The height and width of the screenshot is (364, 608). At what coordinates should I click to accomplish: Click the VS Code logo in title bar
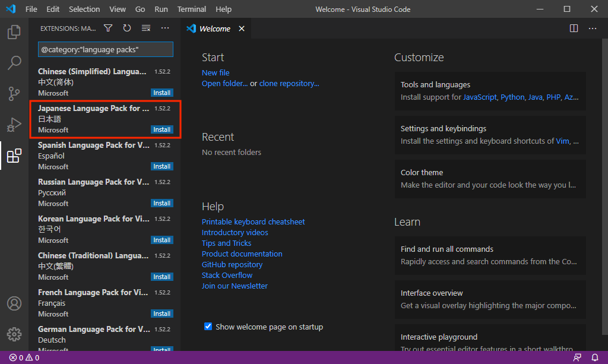(11, 9)
